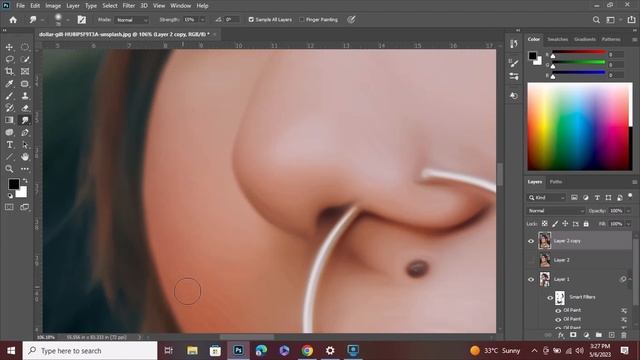Open the Opacity dropdown arrow
This screenshot has height=360, width=640.
[x=628, y=211]
